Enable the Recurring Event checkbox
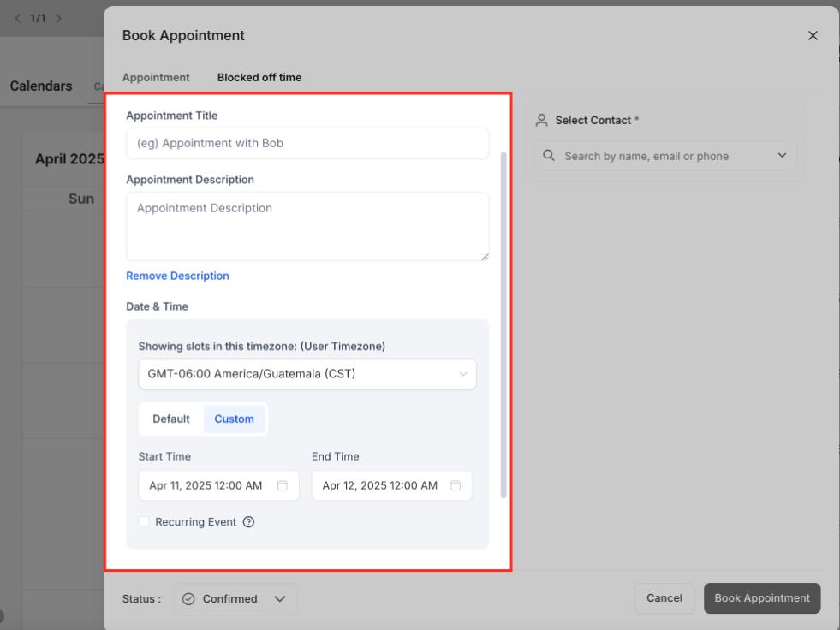840x630 pixels. click(x=144, y=521)
